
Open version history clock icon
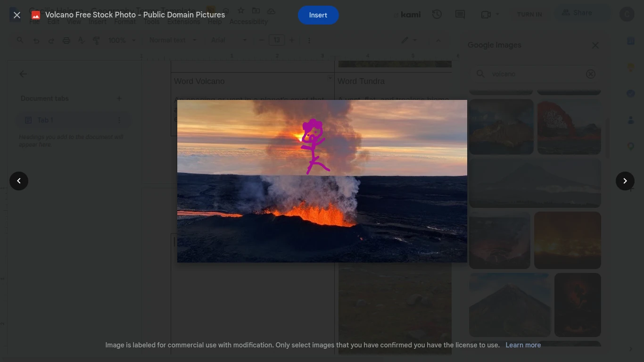coord(437,15)
